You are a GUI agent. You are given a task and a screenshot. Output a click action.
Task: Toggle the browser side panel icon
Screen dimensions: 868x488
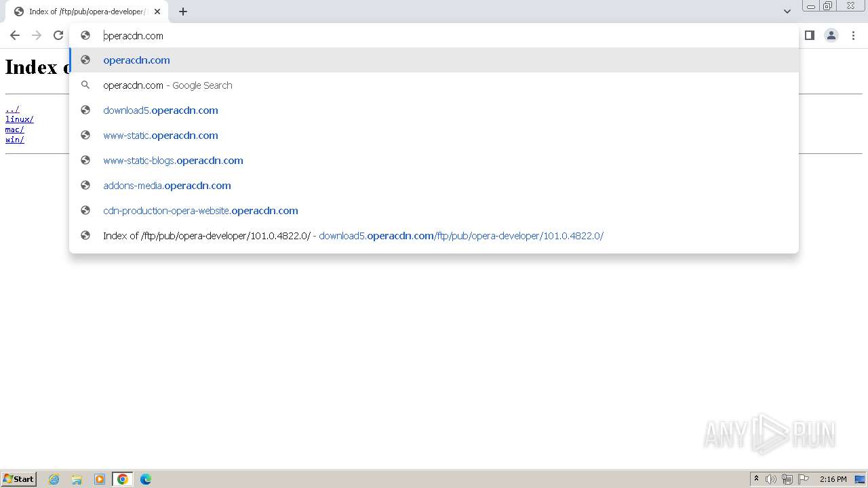pos(810,35)
